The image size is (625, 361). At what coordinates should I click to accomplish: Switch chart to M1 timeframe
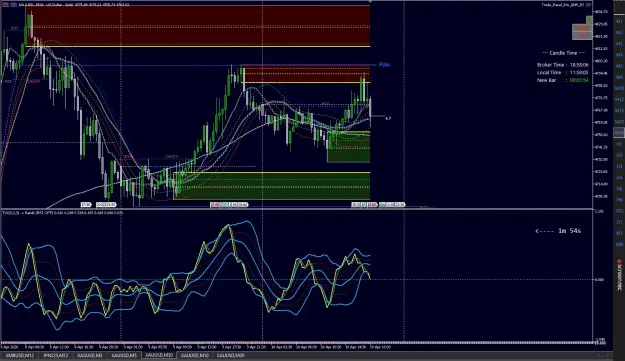tap(619, 22)
